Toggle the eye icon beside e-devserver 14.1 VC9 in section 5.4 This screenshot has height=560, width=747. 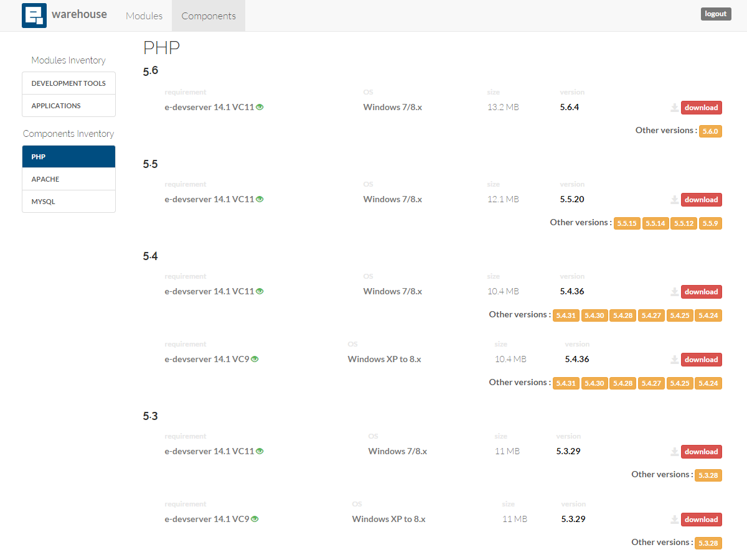(254, 358)
